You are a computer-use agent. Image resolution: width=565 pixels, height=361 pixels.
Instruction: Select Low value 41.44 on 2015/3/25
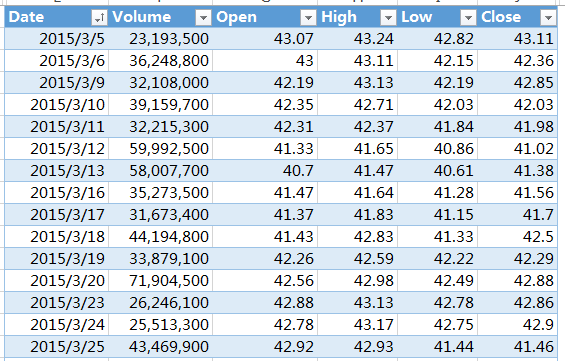point(437,346)
